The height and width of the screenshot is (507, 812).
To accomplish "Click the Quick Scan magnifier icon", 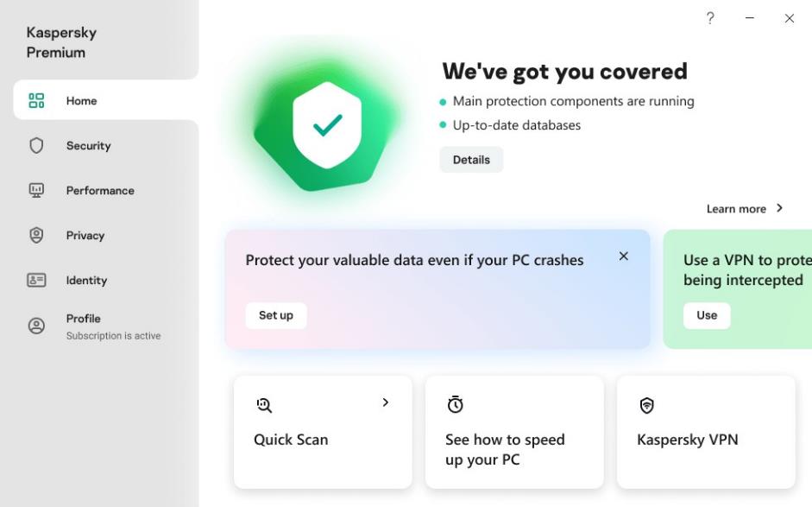I will click(264, 404).
